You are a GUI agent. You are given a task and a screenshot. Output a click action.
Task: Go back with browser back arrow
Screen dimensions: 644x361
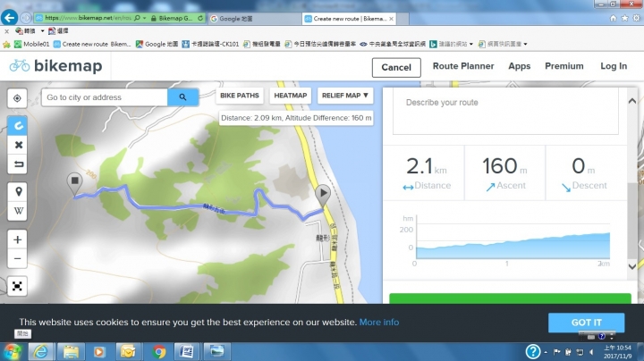pyautogui.click(x=9, y=18)
